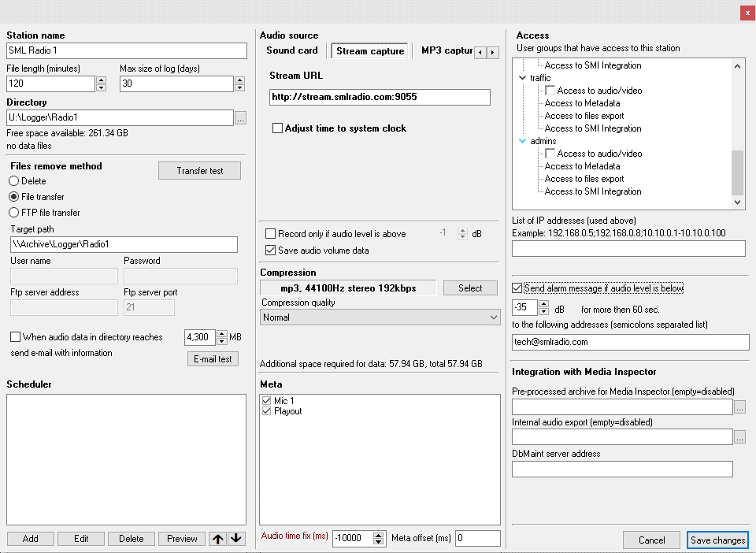Browse for pre-processed Media Inspector archive
Image resolution: width=756 pixels, height=553 pixels.
pos(739,407)
